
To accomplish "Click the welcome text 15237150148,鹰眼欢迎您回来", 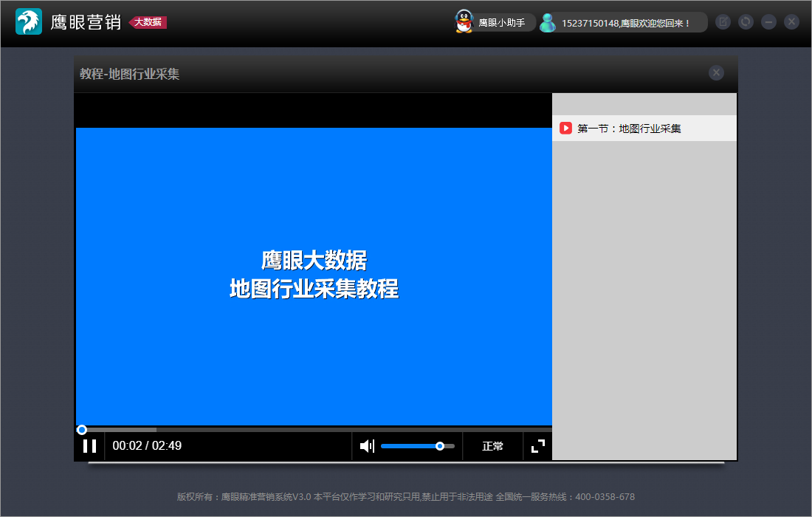I will pyautogui.click(x=625, y=24).
